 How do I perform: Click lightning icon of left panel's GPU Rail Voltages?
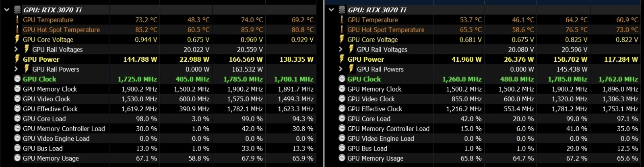27,49
